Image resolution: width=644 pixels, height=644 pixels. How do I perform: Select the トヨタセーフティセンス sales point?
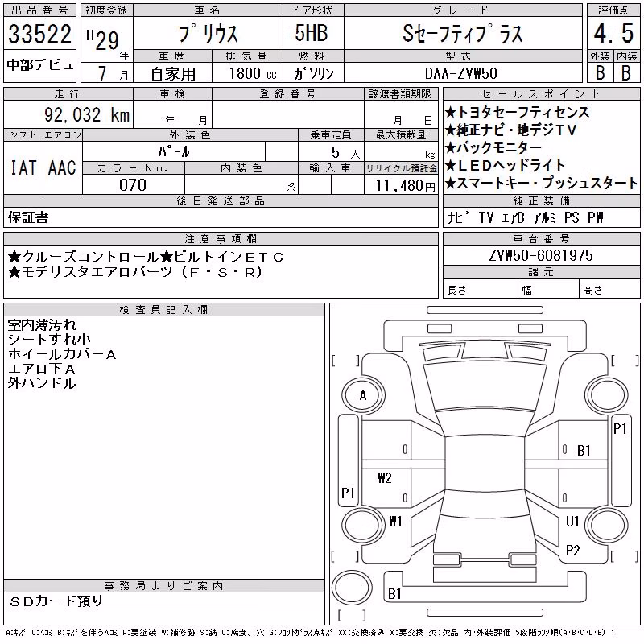coord(518,112)
